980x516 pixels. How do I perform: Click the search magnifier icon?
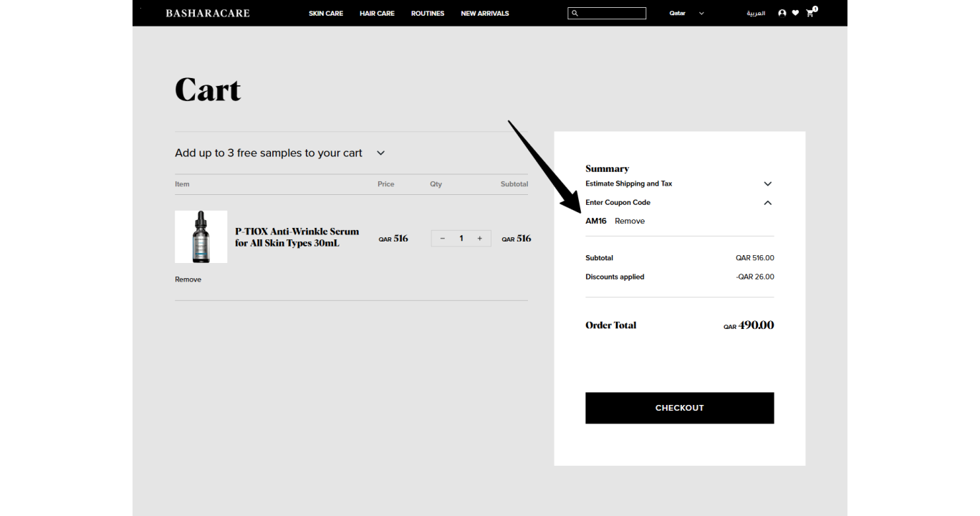tap(575, 13)
